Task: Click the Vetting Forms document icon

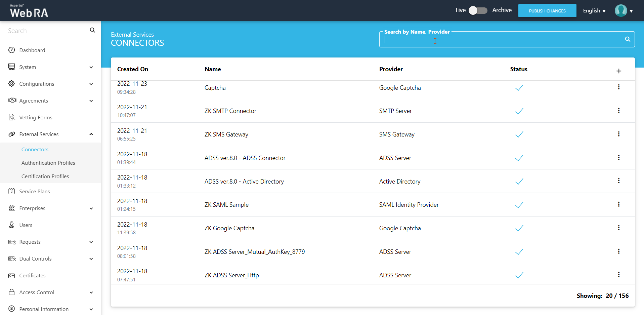Action: coord(12,117)
